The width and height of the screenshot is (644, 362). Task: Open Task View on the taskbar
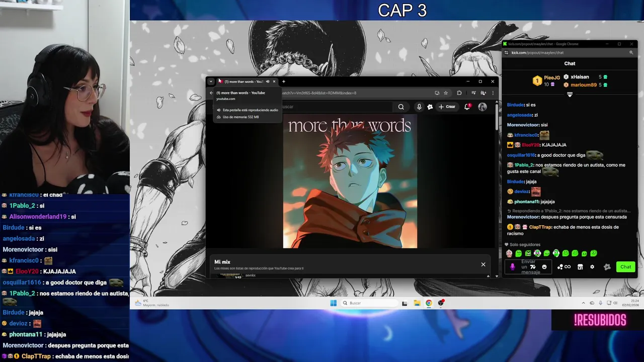pyautogui.click(x=405, y=303)
